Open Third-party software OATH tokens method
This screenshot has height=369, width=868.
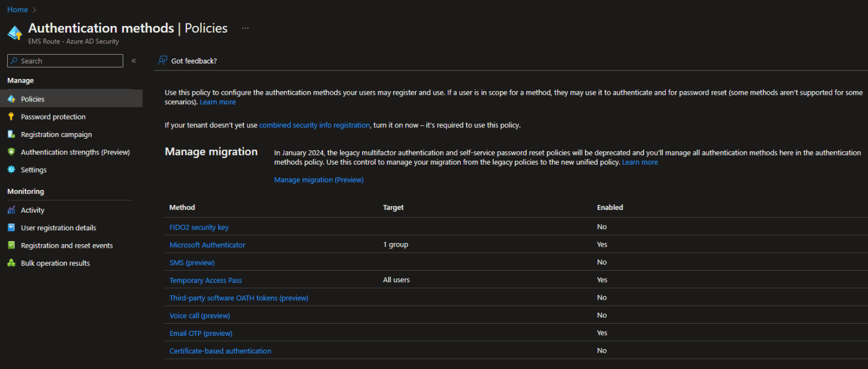(239, 298)
